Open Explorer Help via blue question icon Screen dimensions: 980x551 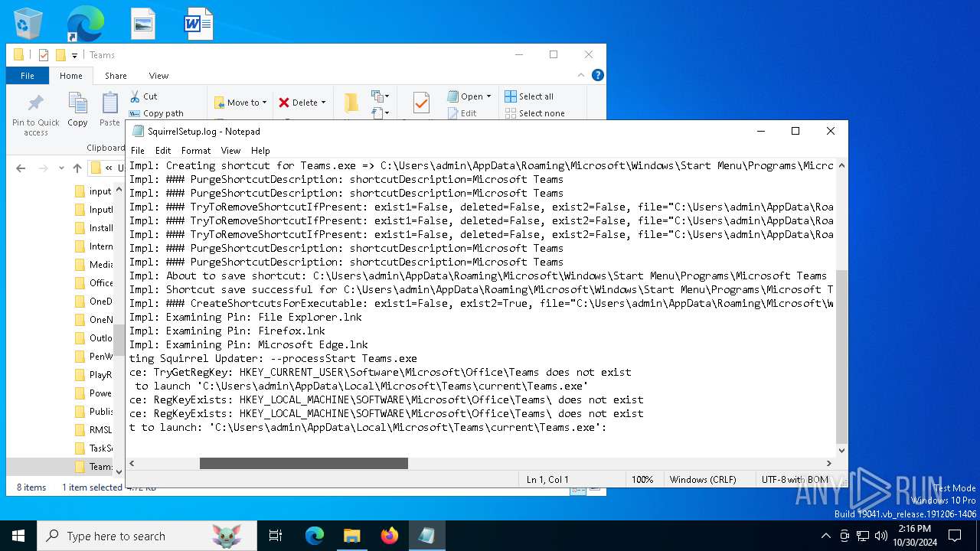click(x=598, y=75)
